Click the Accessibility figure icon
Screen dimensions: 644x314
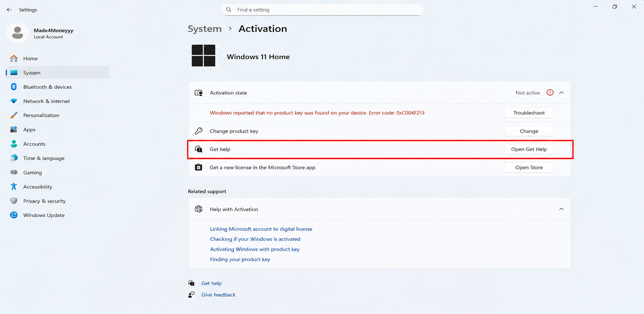pyautogui.click(x=14, y=186)
